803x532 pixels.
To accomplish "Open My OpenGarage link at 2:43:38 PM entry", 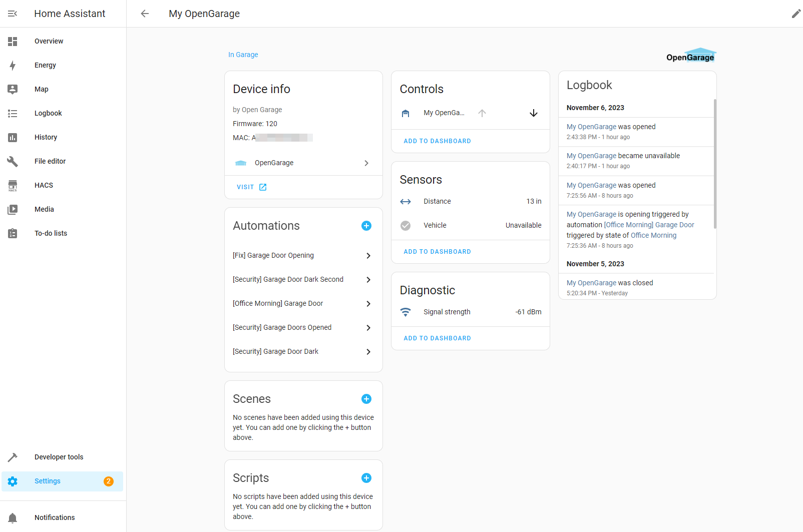I will (591, 127).
